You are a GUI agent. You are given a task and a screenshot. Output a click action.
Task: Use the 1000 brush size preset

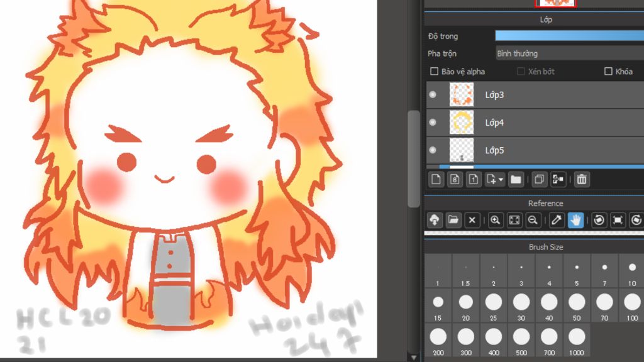[577, 340]
